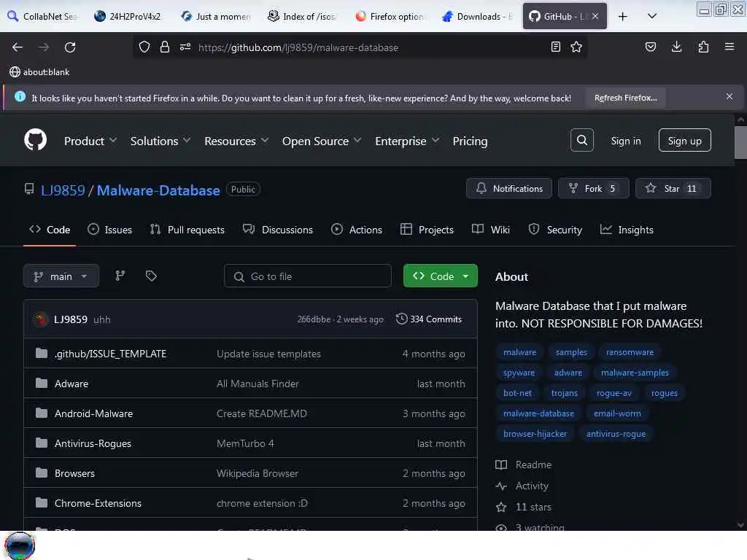The height and width of the screenshot is (560, 747).
Task: Click the Sign in link
Action: [625, 141]
